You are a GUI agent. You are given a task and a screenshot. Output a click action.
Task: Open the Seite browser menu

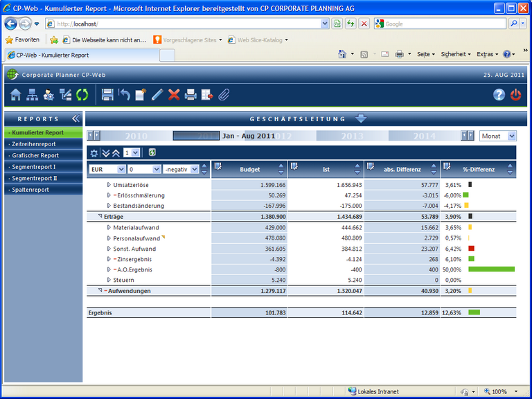(x=426, y=54)
